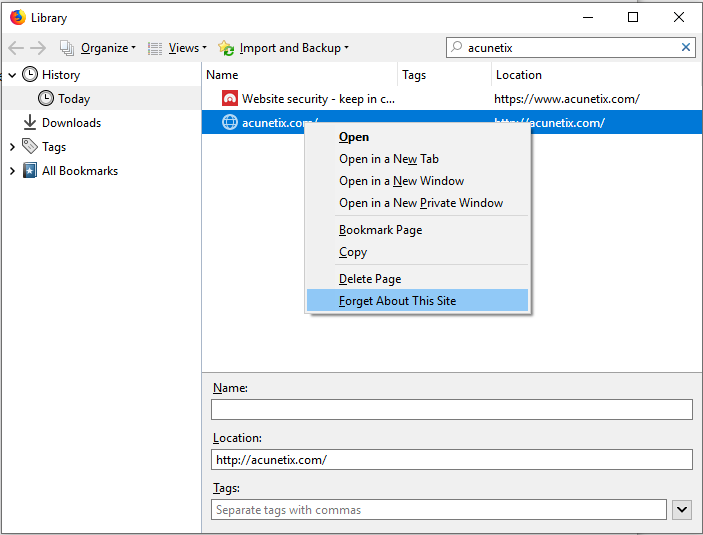
Task: Close the Library window
Action: (x=679, y=17)
